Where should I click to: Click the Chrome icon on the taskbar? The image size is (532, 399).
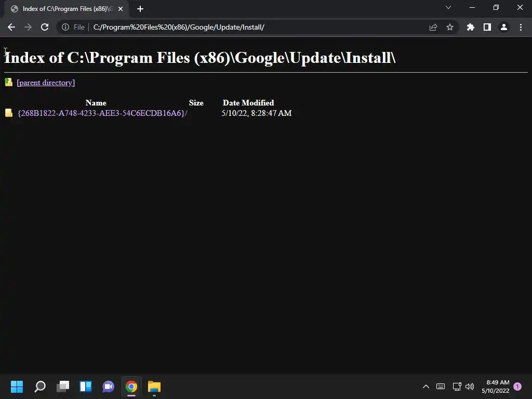pyautogui.click(x=131, y=387)
